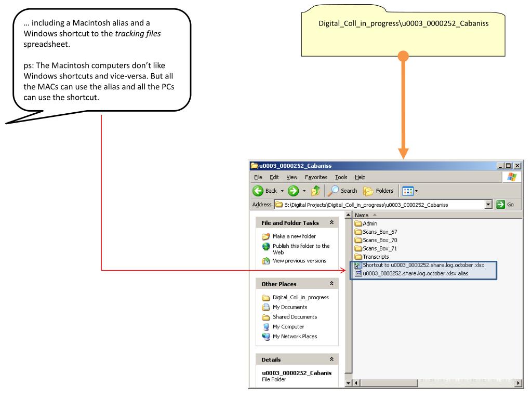Click View previous versions link

point(300,261)
